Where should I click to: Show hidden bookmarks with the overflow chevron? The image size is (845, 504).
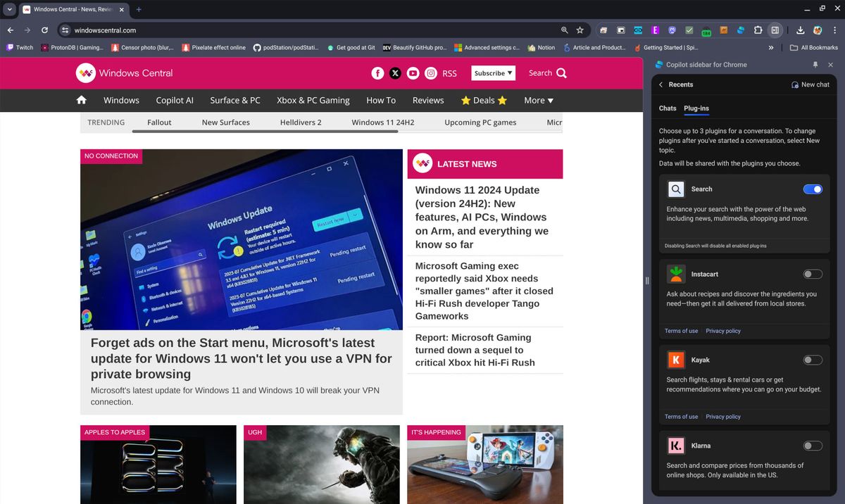[x=771, y=47]
